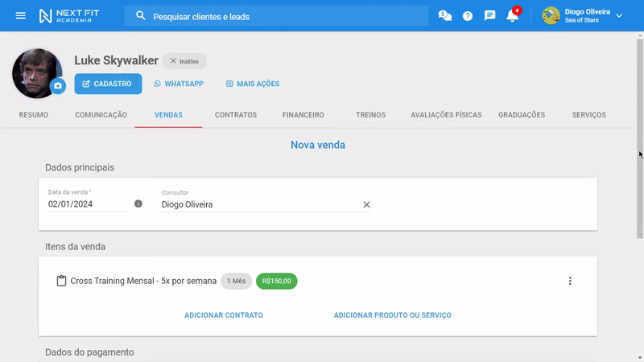The height and width of the screenshot is (362, 644).
Task: Open the notifications bell
Action: [x=513, y=15]
